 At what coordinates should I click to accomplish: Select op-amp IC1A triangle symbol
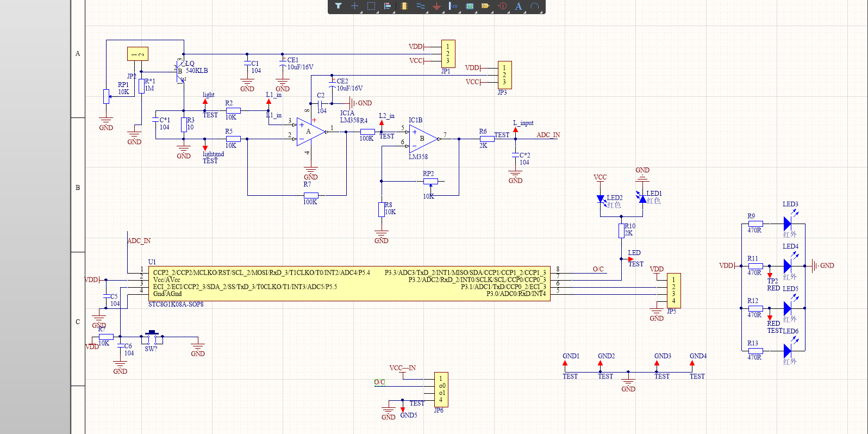311,132
